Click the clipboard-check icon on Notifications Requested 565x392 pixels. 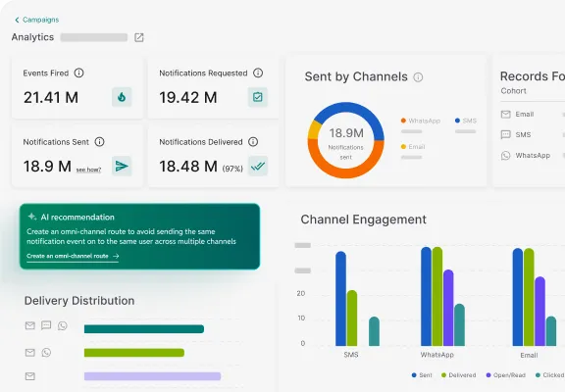coord(258,97)
